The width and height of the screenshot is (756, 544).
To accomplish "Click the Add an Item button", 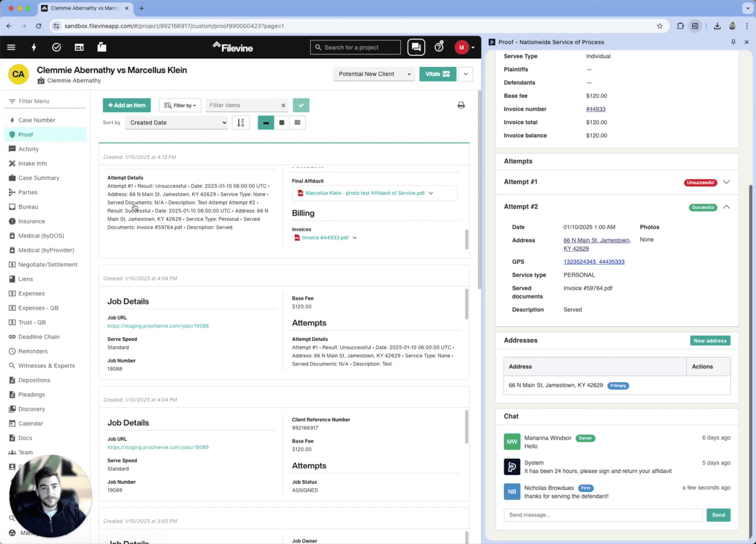I will [127, 105].
